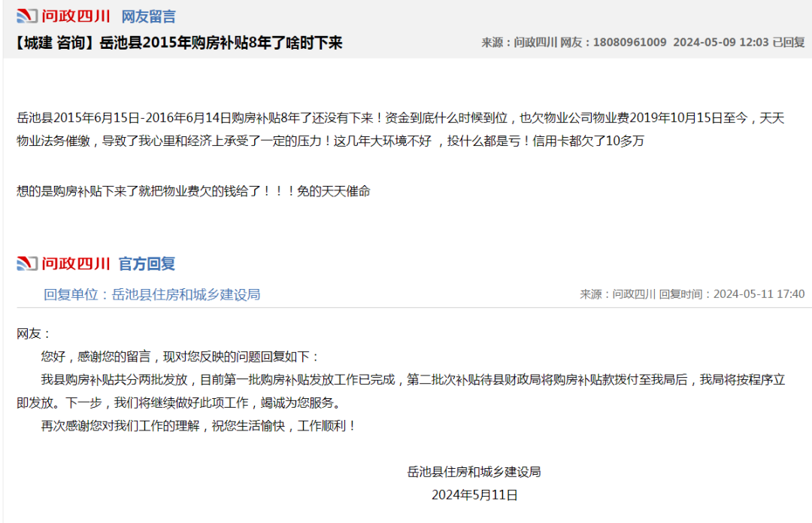Screen dimensions: 812x523
Task: Click the emblem icon in the 官方回复 header
Action: pyautogui.click(x=26, y=263)
